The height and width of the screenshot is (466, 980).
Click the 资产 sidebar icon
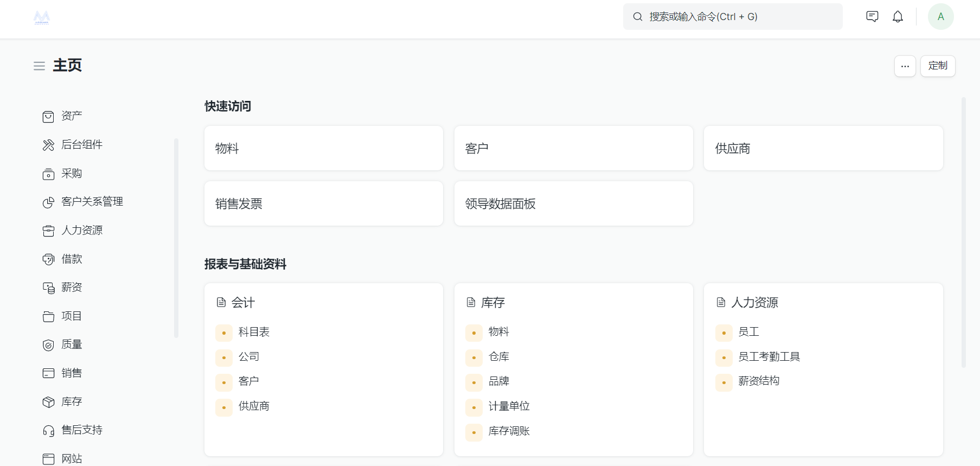point(48,117)
